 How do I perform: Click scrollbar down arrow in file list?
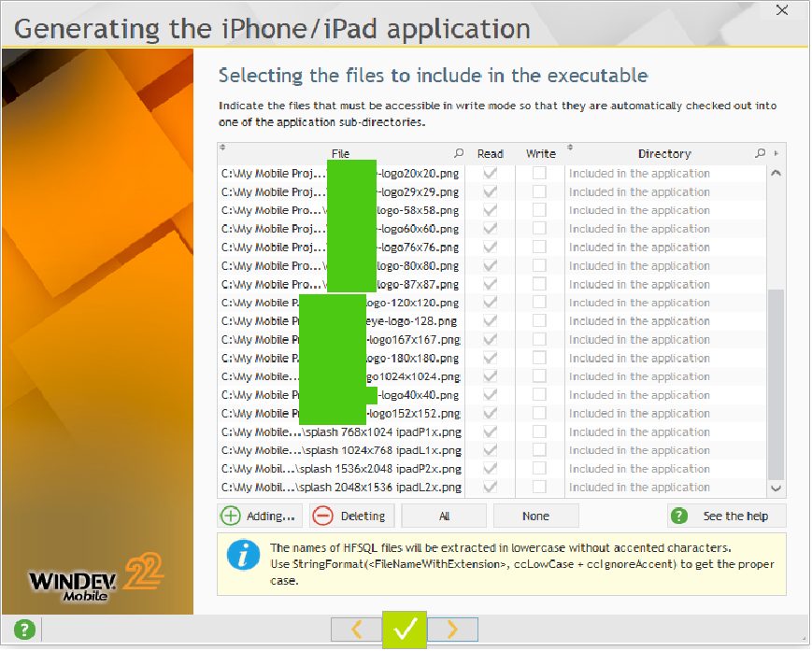776,488
